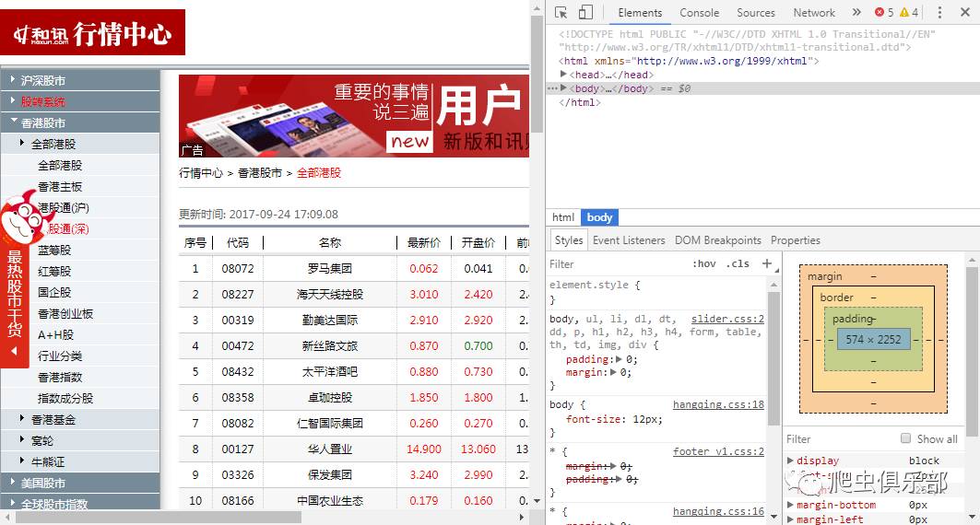This screenshot has height=525, width=980.
Task: Open the Properties sub-tab
Action: pos(795,240)
